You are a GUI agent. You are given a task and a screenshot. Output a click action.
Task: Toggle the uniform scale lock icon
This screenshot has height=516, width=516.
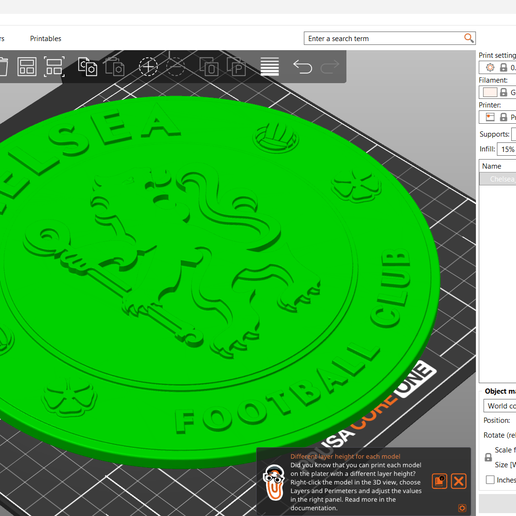click(488, 457)
